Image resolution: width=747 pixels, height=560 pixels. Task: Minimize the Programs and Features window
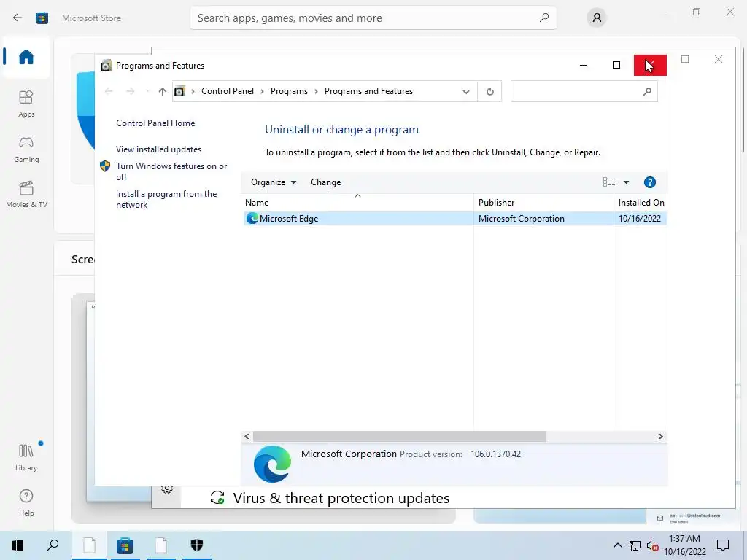[583, 65]
